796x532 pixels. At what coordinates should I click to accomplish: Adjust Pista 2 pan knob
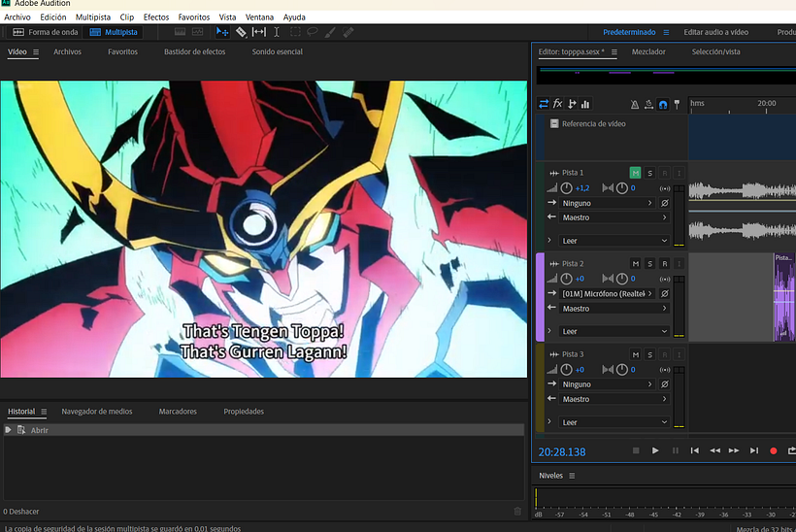(622, 279)
